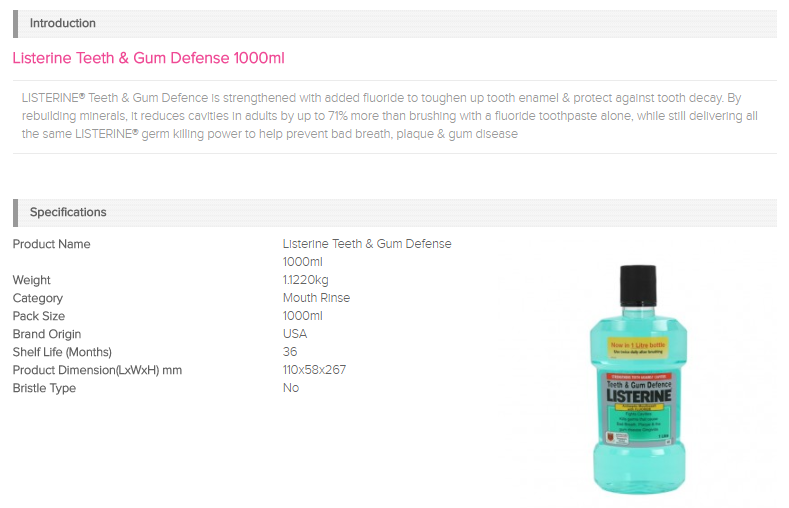Screen dimensions: 789x508
Task: Click the black cap of the Listerine bottle
Action: click(638, 285)
